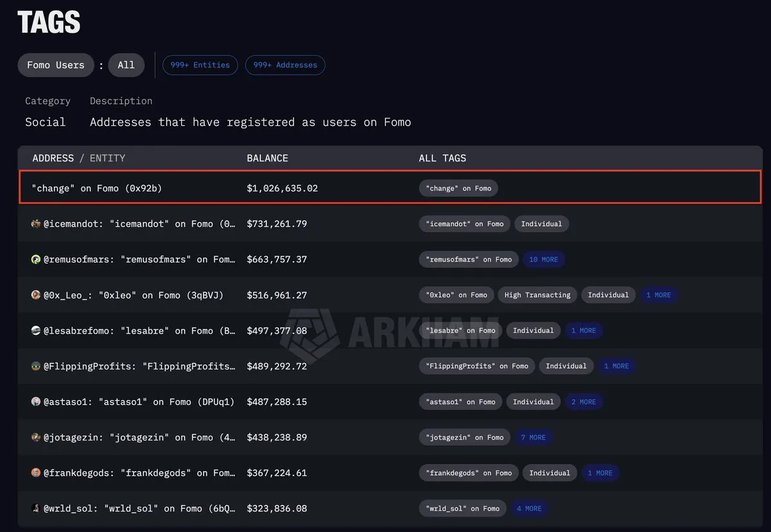Click the wrld_sol avatar icon
771x532 pixels.
click(x=36, y=508)
